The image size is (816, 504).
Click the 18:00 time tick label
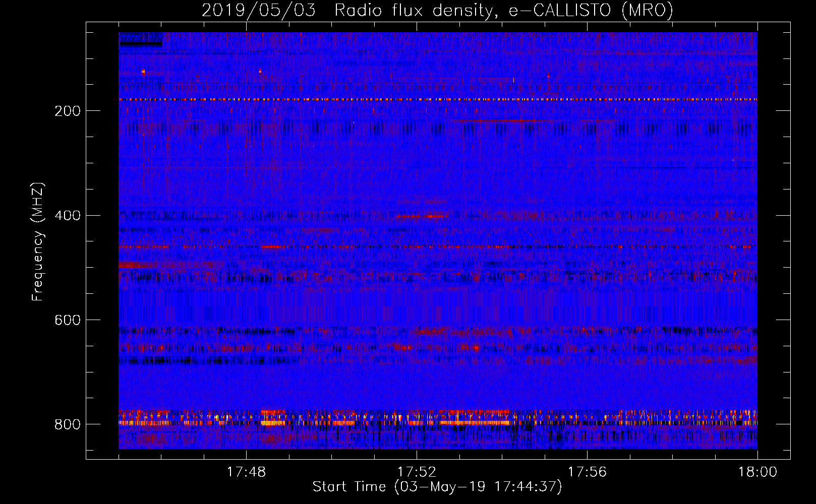click(x=757, y=472)
